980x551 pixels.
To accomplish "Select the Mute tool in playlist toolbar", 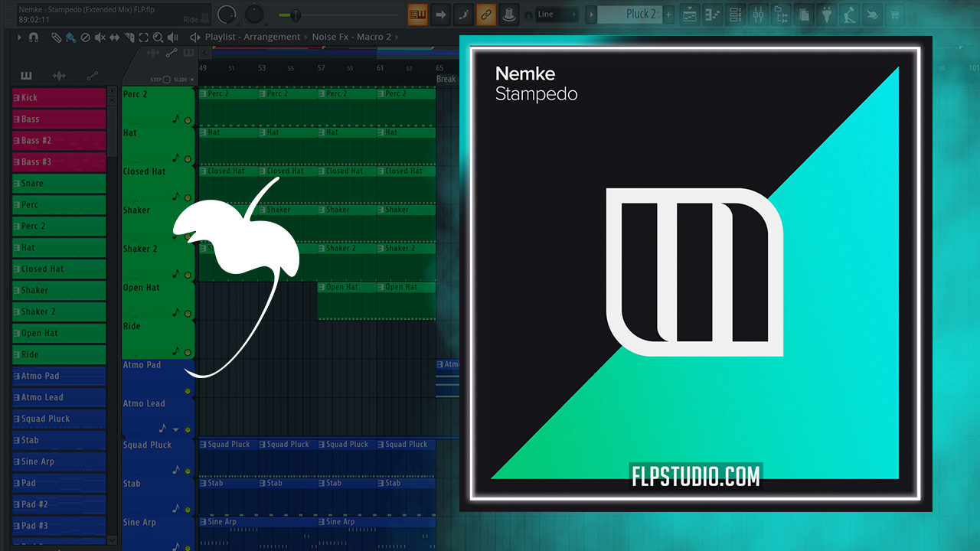I will click(x=100, y=37).
